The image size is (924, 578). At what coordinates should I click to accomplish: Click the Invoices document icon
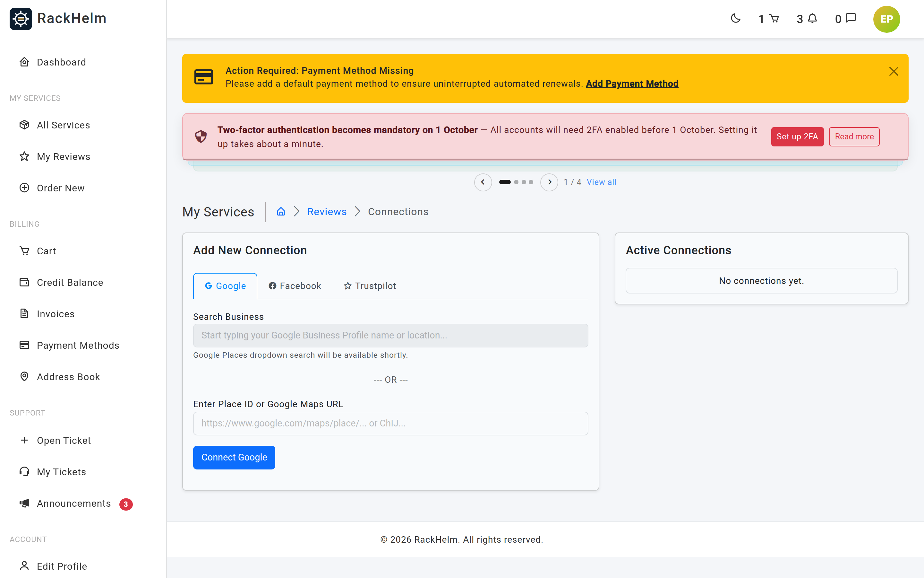point(24,313)
